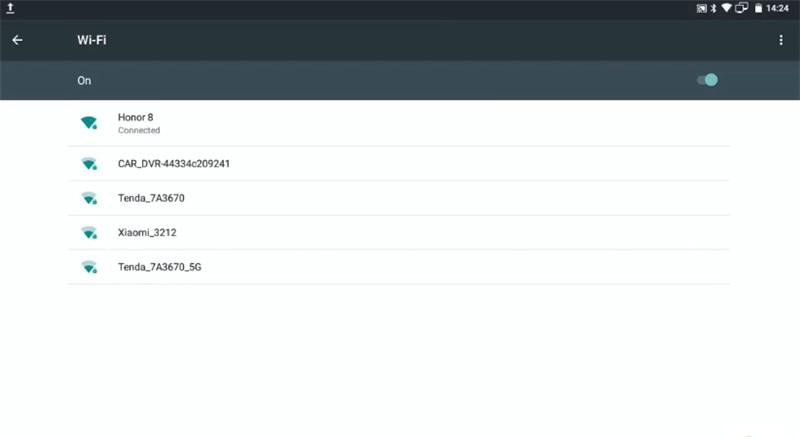Choose the Xiaomi_3212 network
800x437 pixels.
pos(399,233)
